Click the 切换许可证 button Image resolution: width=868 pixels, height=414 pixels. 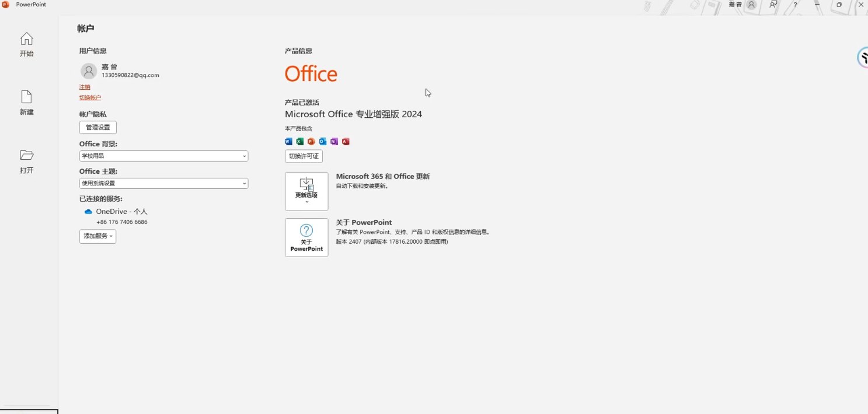[x=304, y=156]
